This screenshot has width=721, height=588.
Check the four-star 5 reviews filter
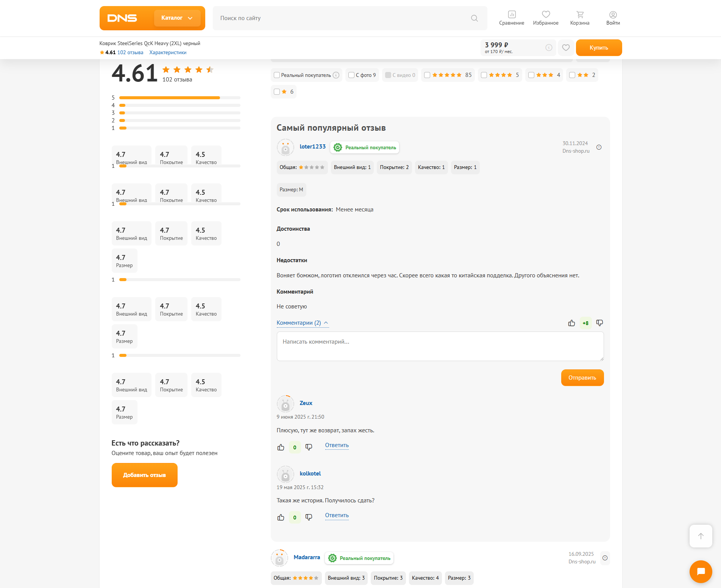coord(484,75)
